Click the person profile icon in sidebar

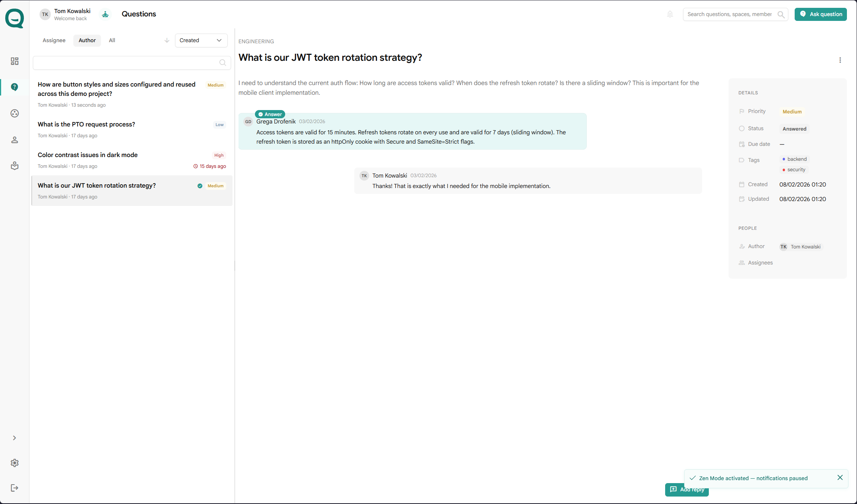(x=14, y=140)
